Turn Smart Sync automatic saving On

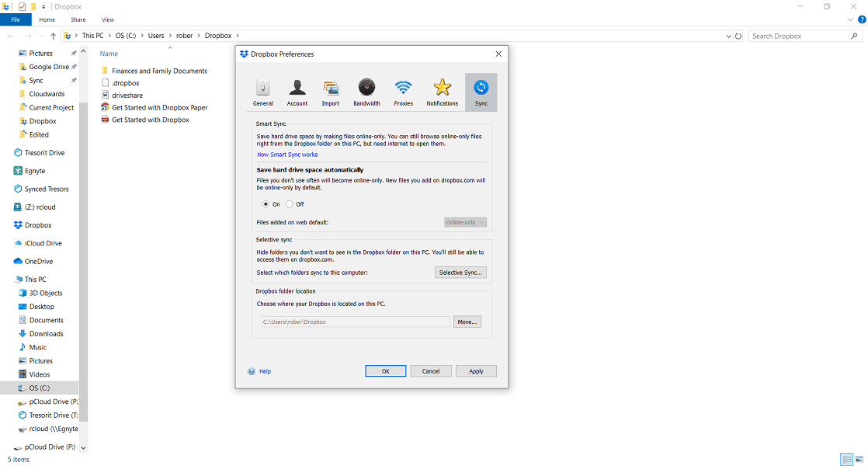[x=266, y=204]
